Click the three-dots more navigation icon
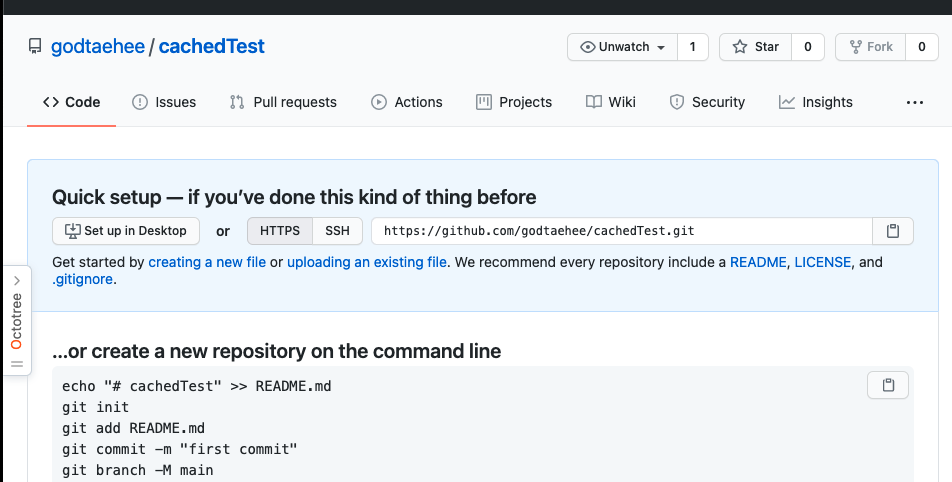 [914, 102]
